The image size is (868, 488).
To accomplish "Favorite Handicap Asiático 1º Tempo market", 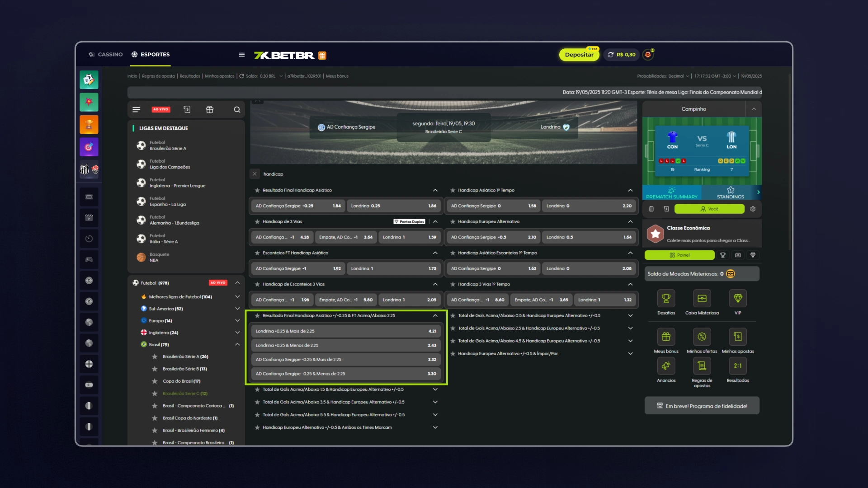I will (453, 190).
